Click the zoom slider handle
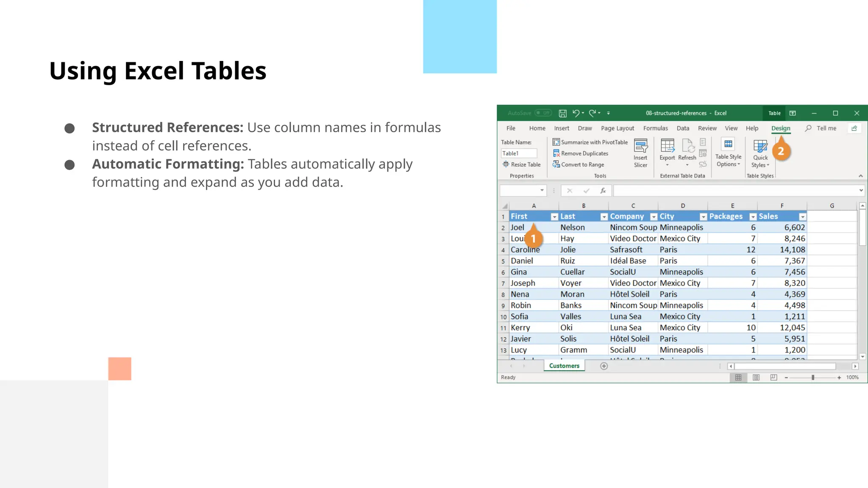The height and width of the screenshot is (488, 868). click(813, 377)
